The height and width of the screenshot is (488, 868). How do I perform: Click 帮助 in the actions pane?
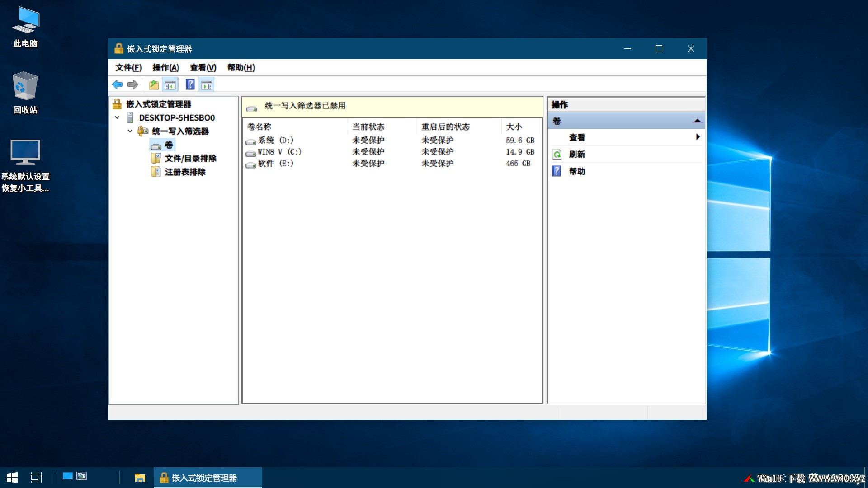[577, 171]
